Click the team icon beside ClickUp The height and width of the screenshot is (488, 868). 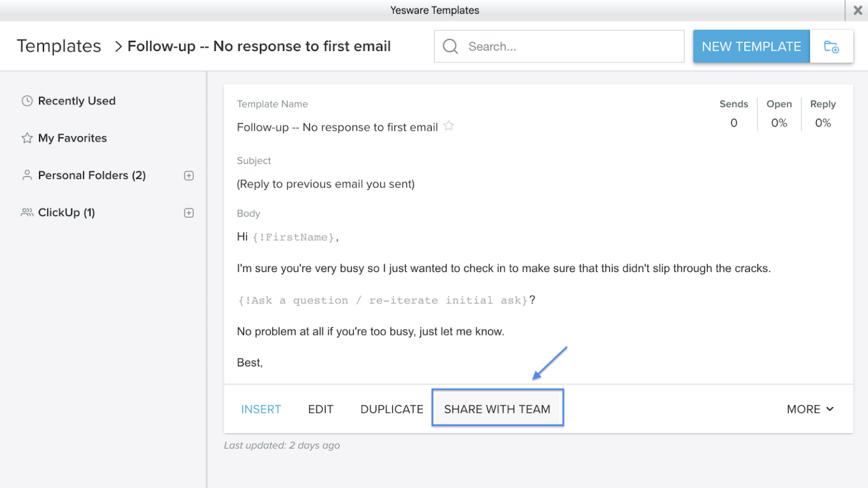[x=27, y=212]
